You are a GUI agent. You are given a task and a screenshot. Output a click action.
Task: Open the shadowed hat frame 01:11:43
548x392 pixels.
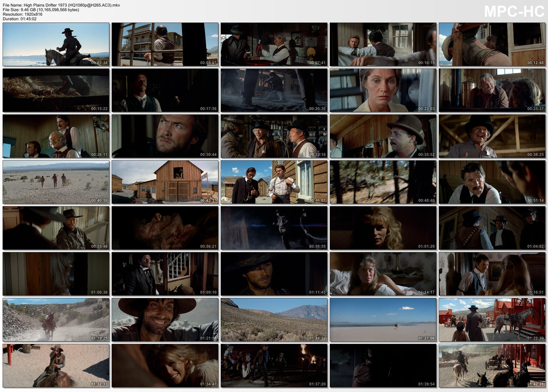point(274,274)
